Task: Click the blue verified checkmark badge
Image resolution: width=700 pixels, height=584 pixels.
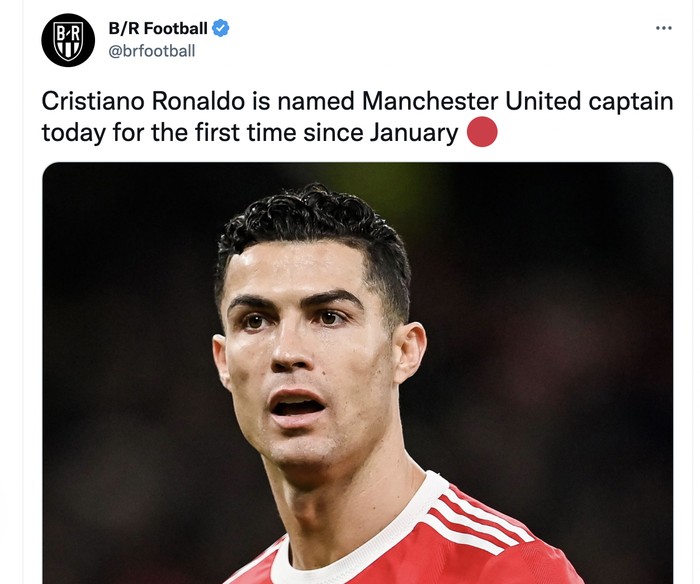Action: pos(220,28)
